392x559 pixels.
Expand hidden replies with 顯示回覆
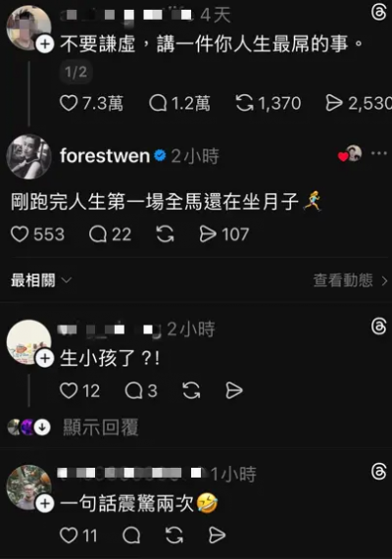coord(101,427)
